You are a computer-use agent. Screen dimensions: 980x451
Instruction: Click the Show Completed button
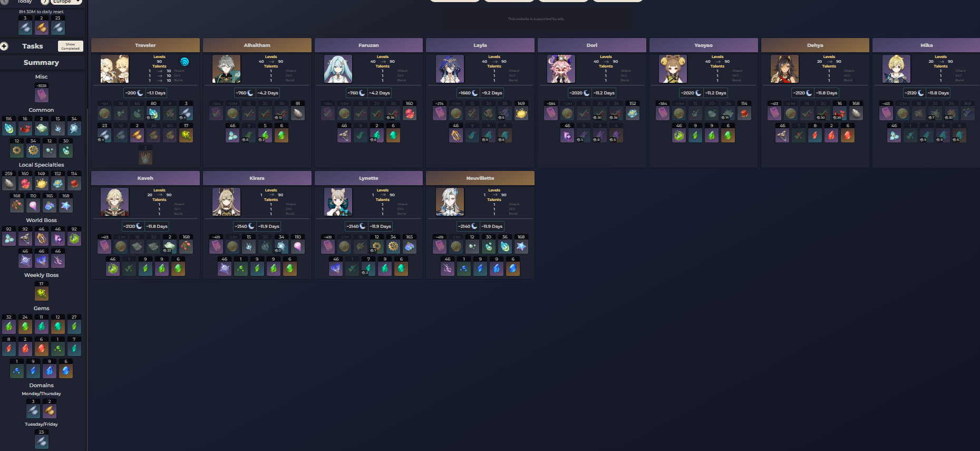click(70, 46)
